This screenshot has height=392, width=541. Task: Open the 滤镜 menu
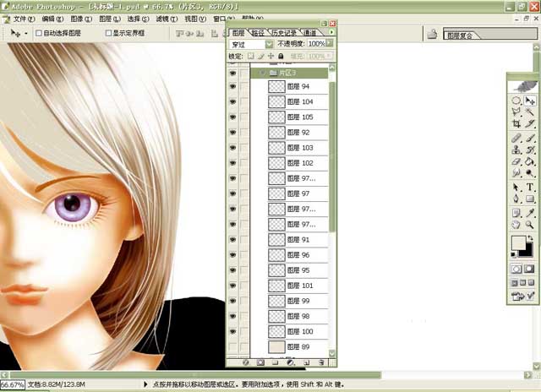click(167, 19)
